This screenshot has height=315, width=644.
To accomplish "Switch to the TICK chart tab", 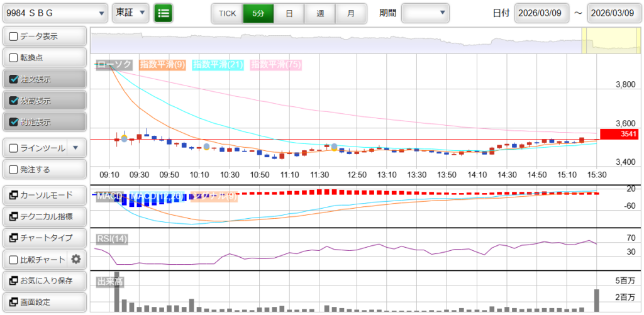I will (x=227, y=13).
